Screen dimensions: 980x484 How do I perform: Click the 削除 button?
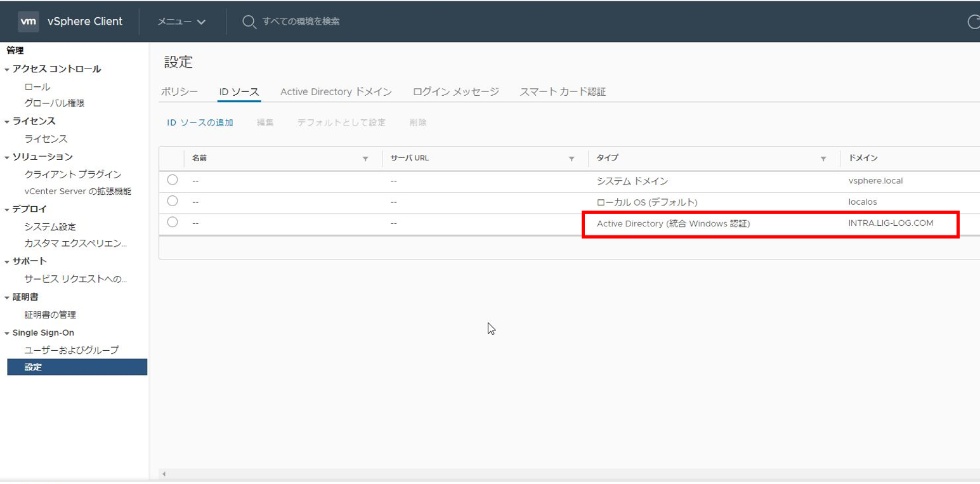[x=418, y=122]
